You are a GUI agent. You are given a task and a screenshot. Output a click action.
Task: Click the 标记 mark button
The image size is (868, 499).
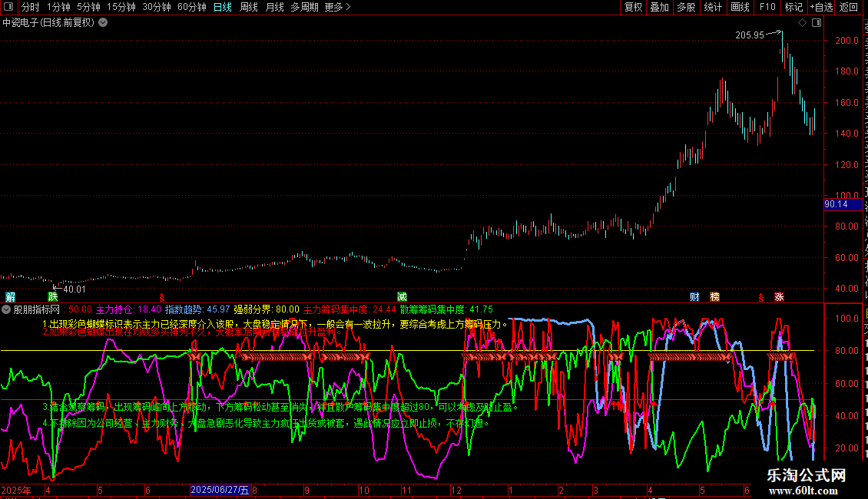[793, 7]
